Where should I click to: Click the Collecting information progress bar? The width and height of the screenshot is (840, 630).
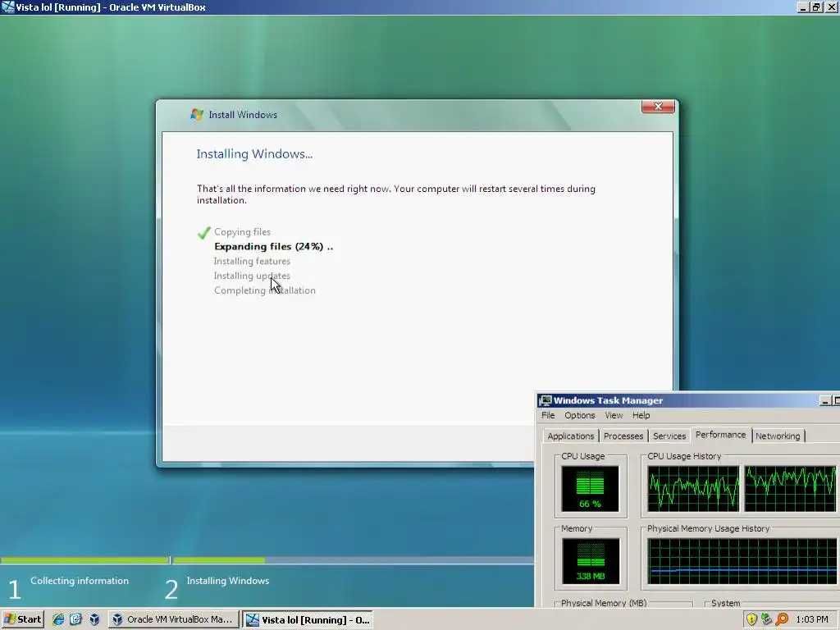click(x=84, y=560)
